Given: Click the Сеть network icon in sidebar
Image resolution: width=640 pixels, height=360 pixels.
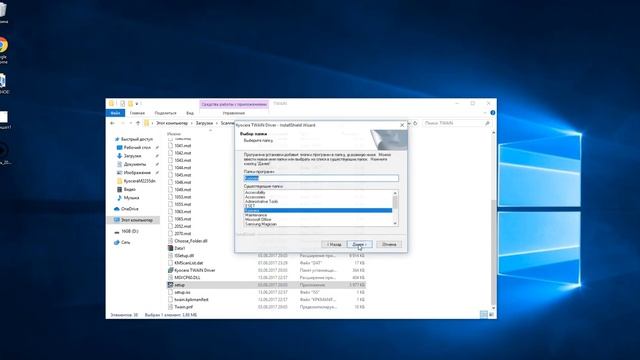Looking at the screenshot, I should coord(117,242).
